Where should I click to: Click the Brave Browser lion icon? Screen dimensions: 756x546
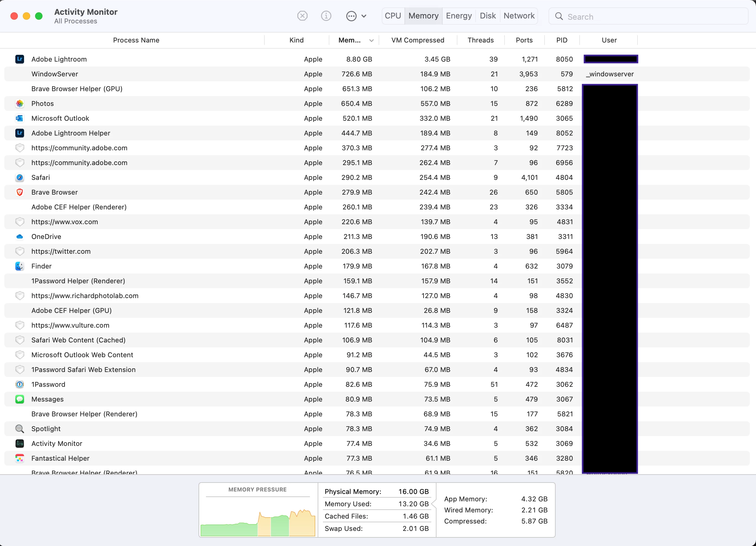click(20, 192)
